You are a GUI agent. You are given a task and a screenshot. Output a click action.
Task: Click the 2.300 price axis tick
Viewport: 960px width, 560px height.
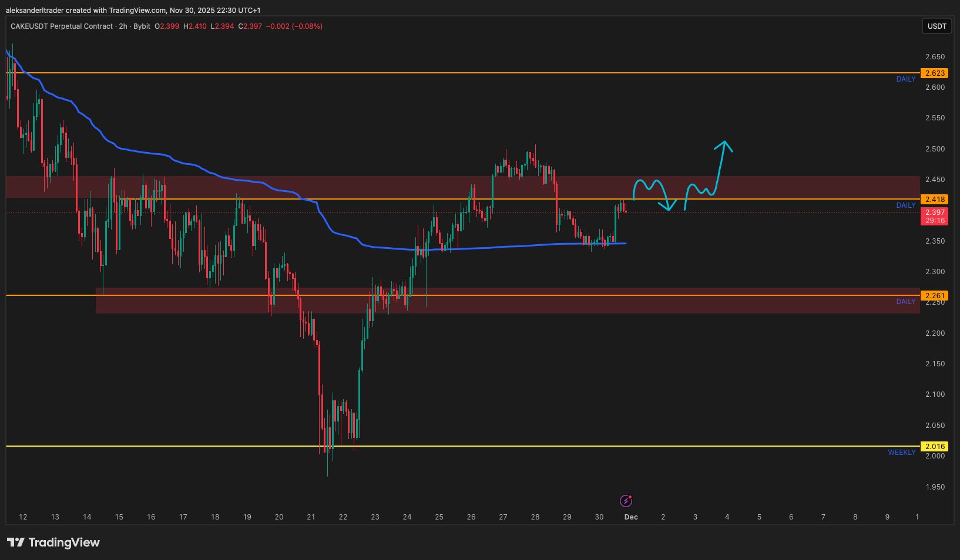[x=935, y=272]
